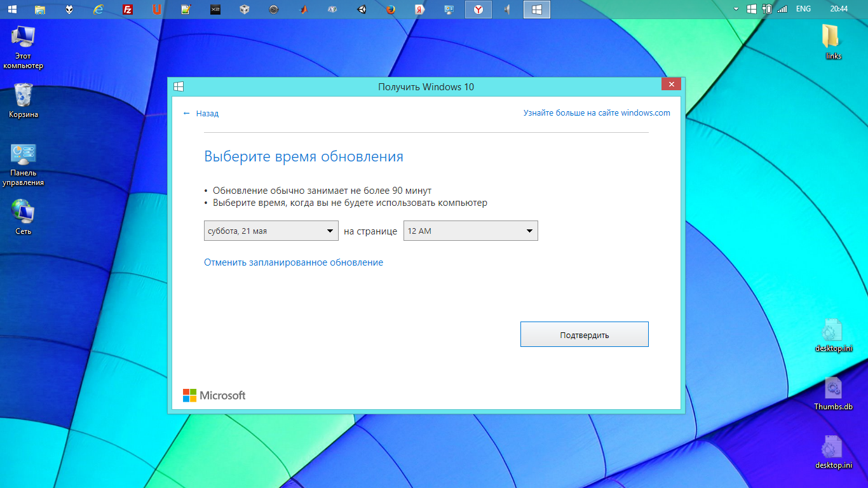Open the battery power tray icon
The image size is (868, 488).
point(767,9)
